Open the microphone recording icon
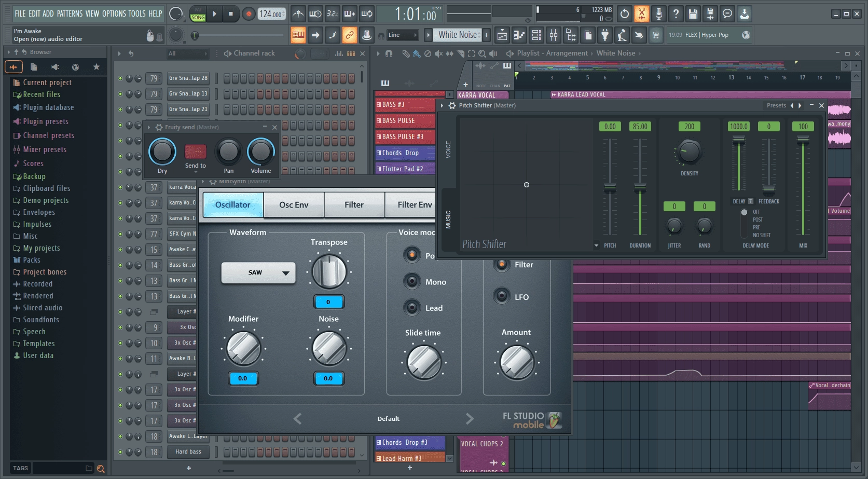Viewport: 868px width, 479px height. point(658,14)
